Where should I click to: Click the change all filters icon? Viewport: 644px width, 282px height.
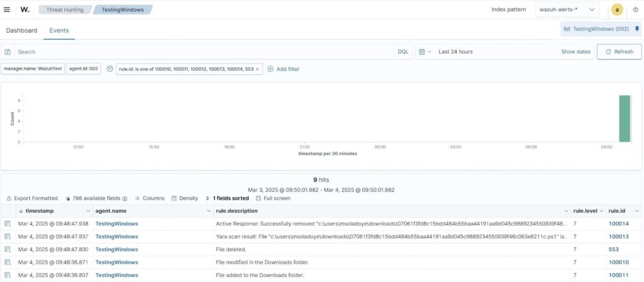tap(109, 68)
